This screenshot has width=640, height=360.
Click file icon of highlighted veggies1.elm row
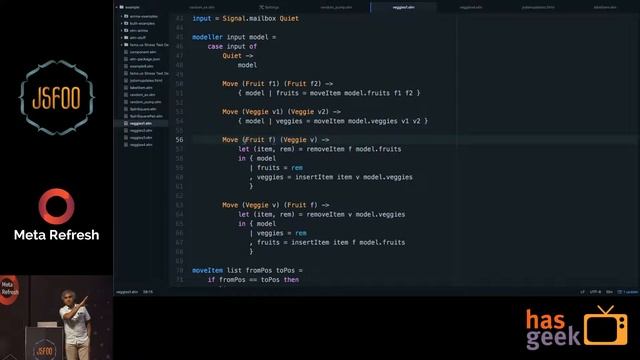pos(126,123)
